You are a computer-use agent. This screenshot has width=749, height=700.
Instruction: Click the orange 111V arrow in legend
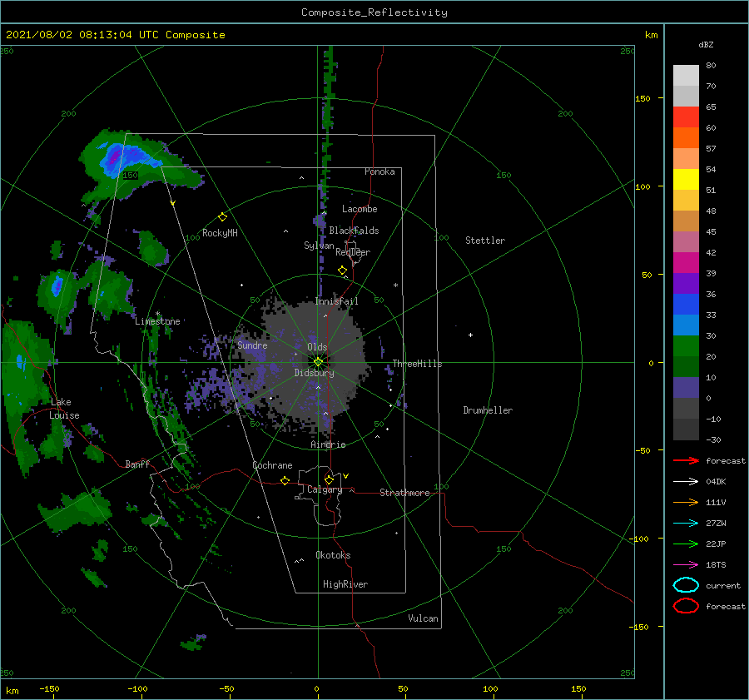(x=686, y=502)
